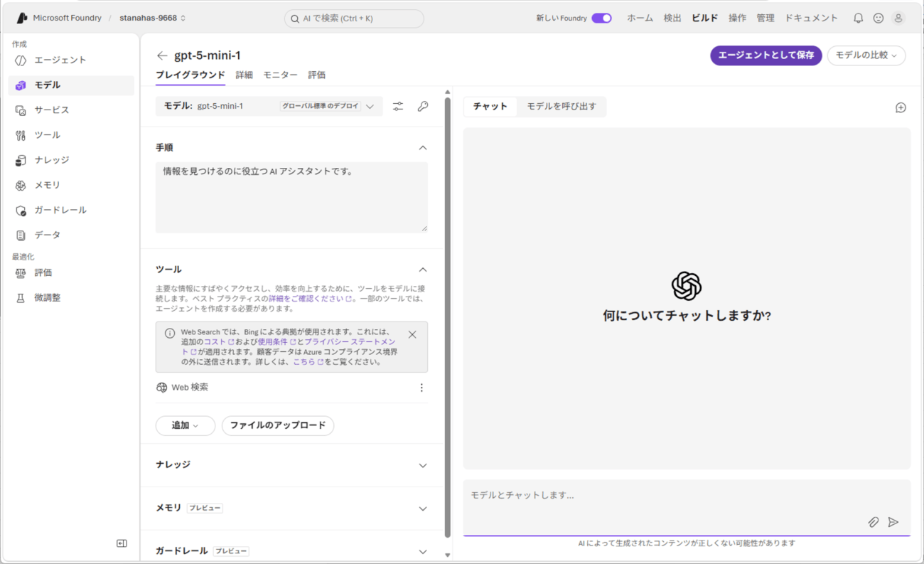Viewport: 924px width, 564px height.
Task: Open データ in the sidebar
Action: click(71, 235)
